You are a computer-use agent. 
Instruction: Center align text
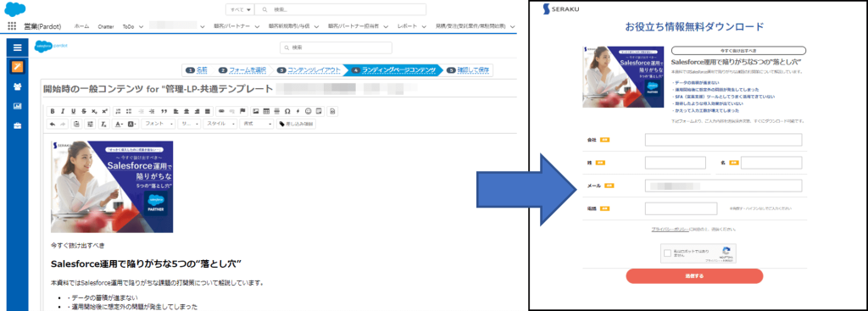pyautogui.click(x=186, y=111)
